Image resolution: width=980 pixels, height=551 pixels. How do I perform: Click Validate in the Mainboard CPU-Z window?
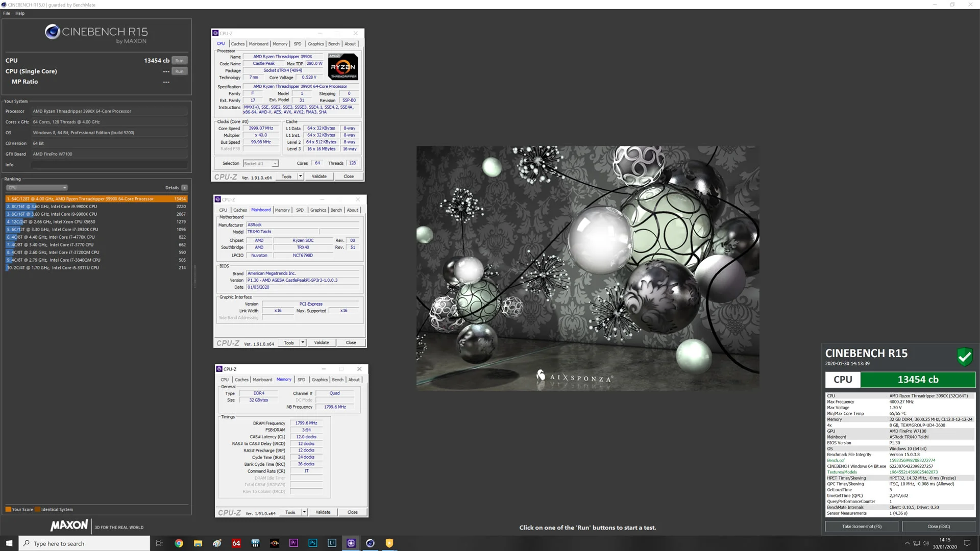321,343
